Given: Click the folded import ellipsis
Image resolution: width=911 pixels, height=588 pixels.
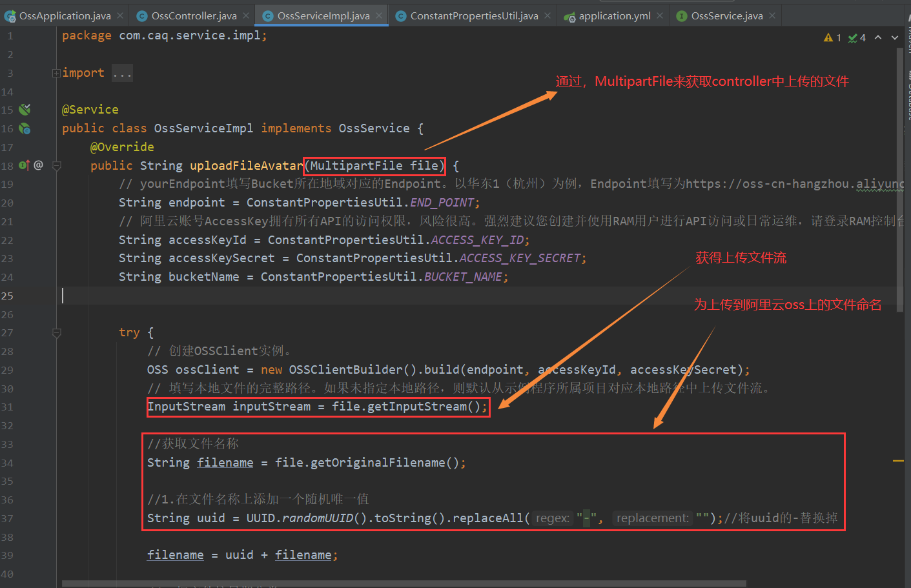Looking at the screenshot, I should point(122,73).
